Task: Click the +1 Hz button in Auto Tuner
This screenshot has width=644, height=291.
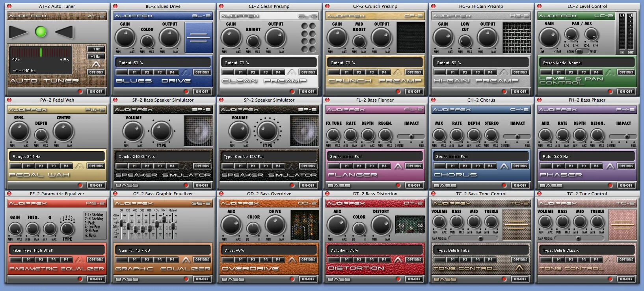Action: pyautogui.click(x=96, y=57)
